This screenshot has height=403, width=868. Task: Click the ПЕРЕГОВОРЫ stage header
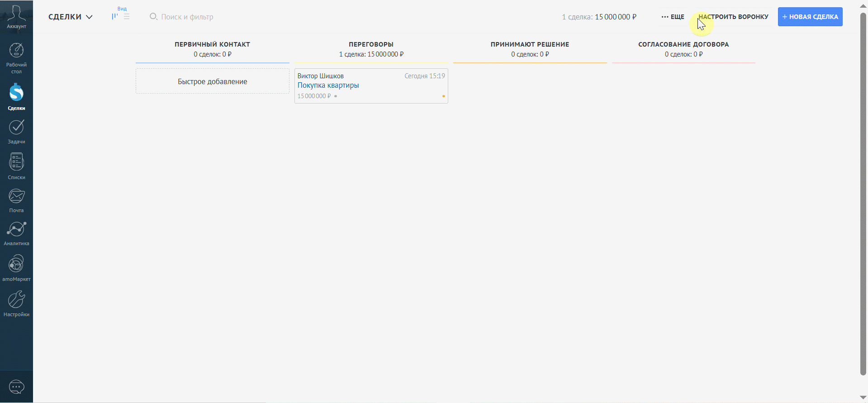(x=371, y=44)
